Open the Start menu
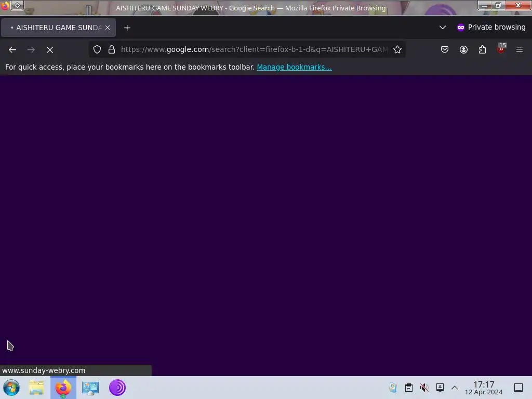The width and height of the screenshot is (532, 399). (x=11, y=388)
